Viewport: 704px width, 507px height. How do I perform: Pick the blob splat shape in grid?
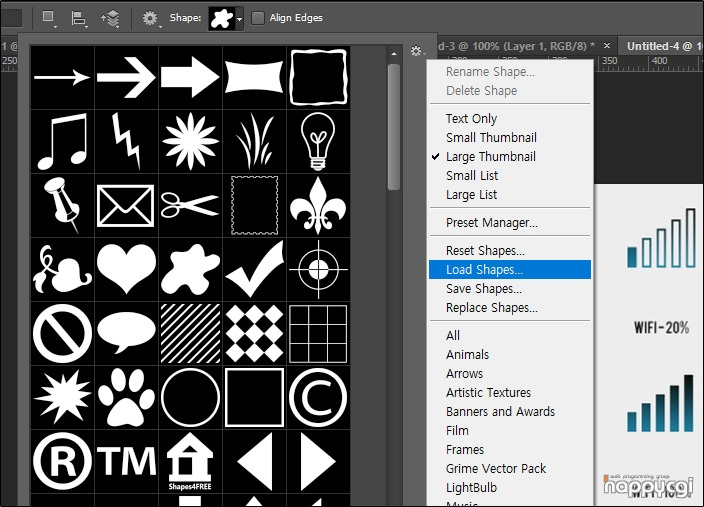point(190,269)
